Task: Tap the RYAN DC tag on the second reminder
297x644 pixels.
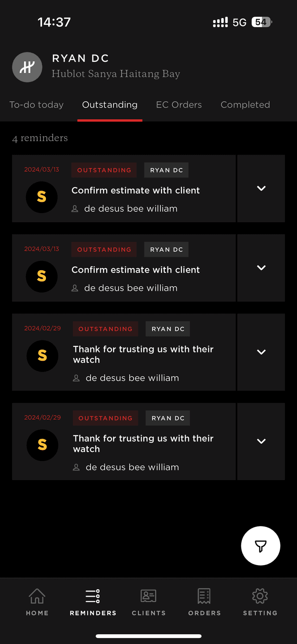Action: 166,250
